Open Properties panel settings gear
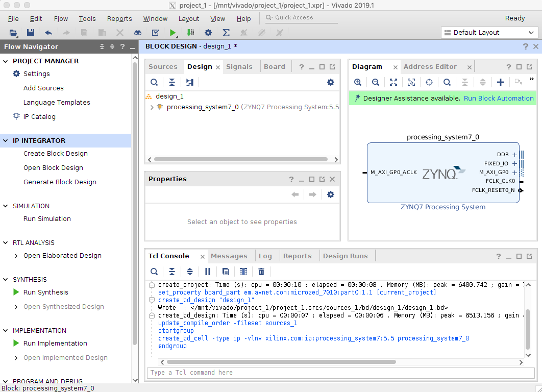The height and width of the screenshot is (392, 542). (x=331, y=194)
